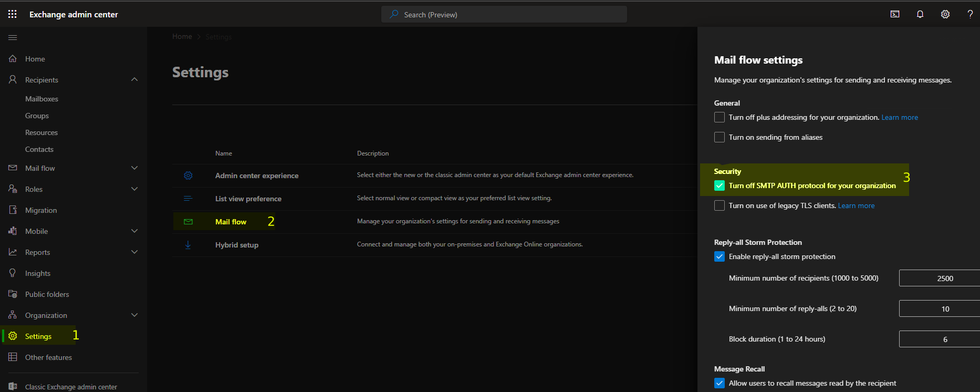
Task: Click the Classic Exchange admin center icon
Action: click(13, 386)
